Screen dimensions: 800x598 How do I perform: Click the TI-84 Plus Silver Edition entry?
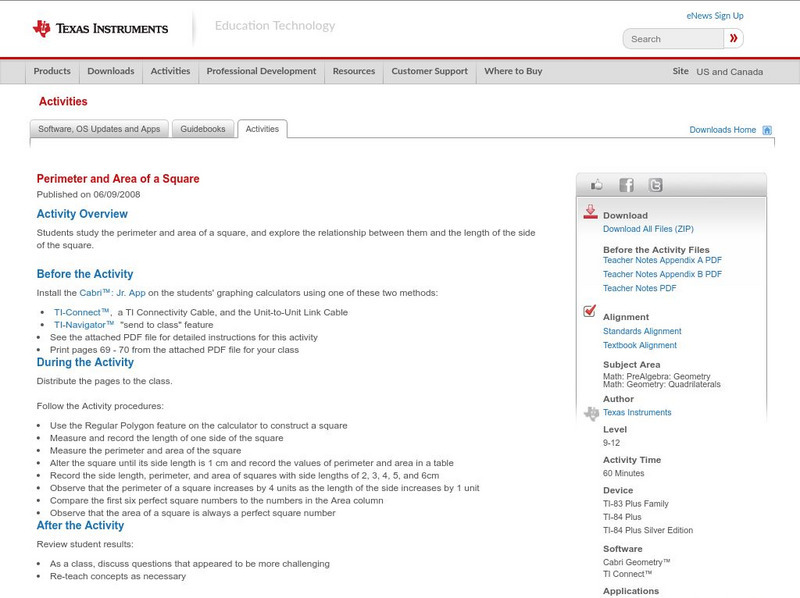[648, 530]
